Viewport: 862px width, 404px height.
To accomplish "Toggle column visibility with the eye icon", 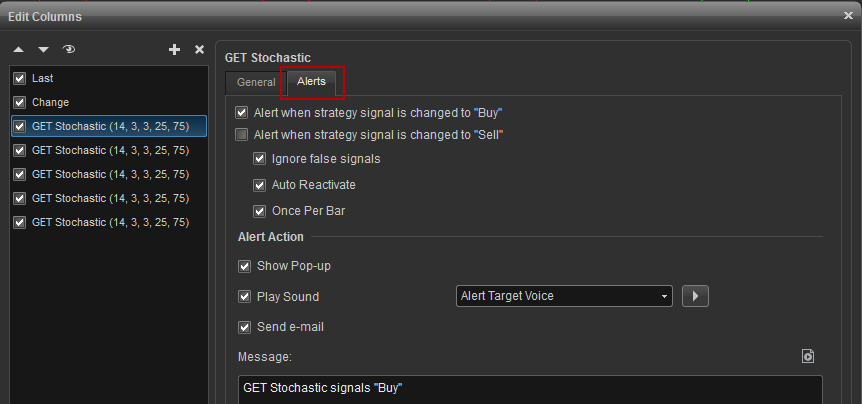I will point(69,49).
